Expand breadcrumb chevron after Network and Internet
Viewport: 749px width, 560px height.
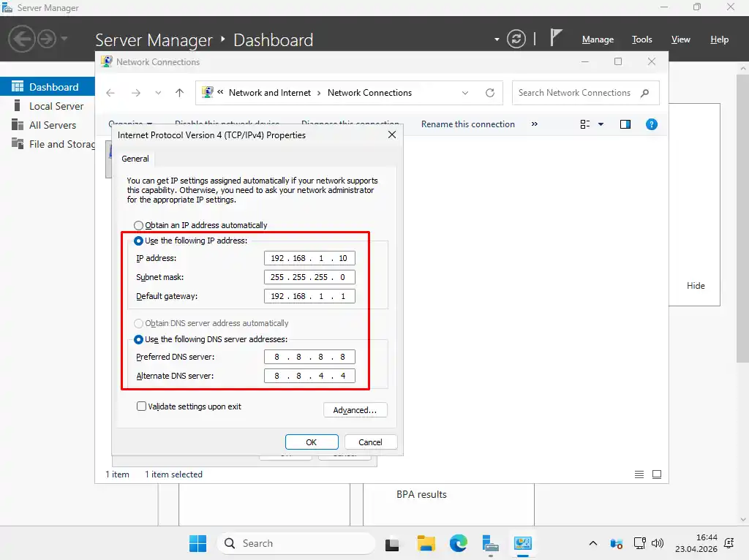(x=319, y=93)
